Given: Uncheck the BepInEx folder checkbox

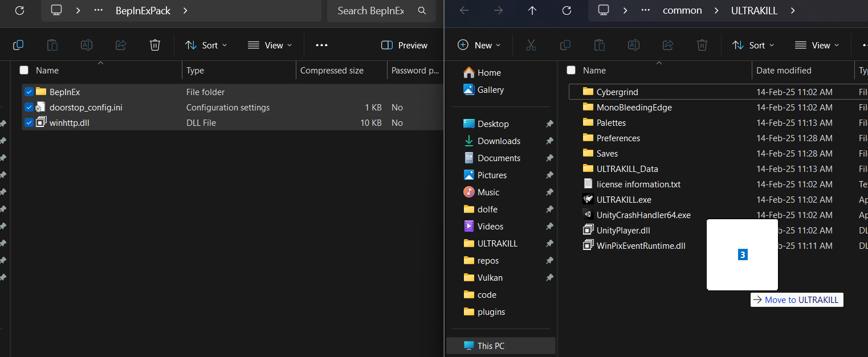Looking at the screenshot, I should 29,92.
